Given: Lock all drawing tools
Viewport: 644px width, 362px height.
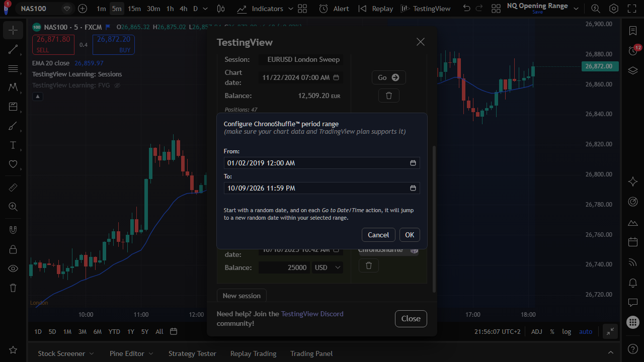Looking at the screenshot, I should coord(13,249).
